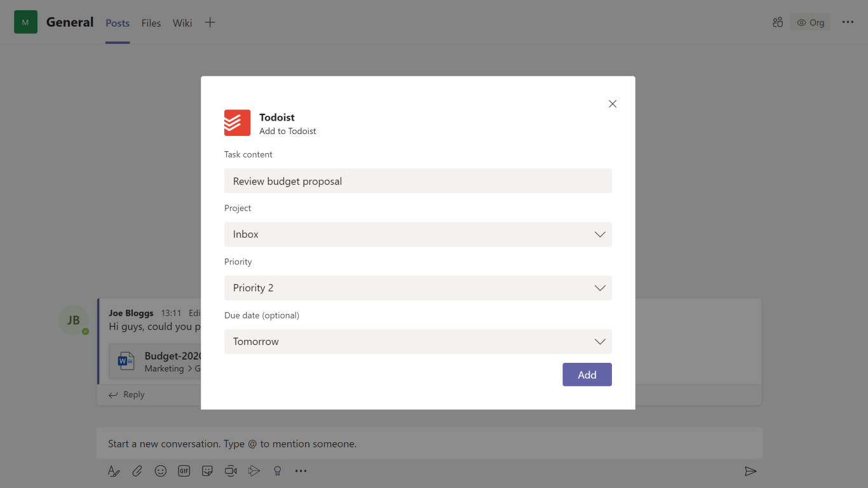Open the Project dropdown showing Inbox
This screenshot has height=488, width=868.
pos(418,234)
